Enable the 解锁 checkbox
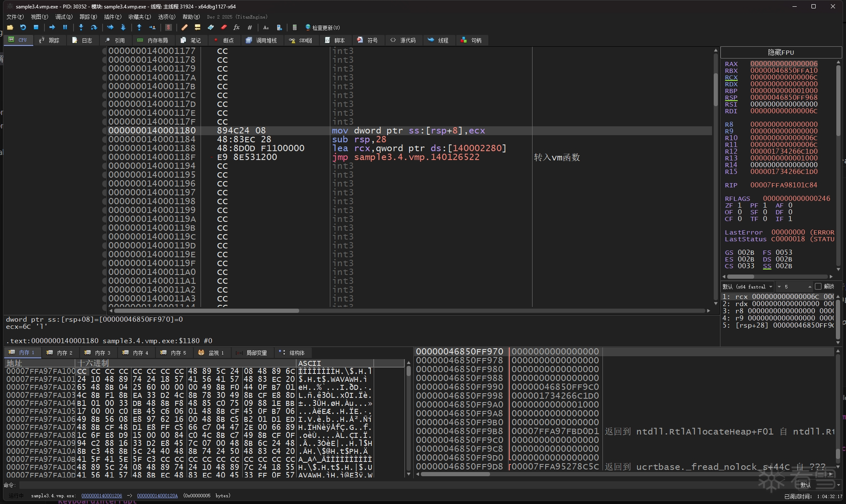 (x=818, y=286)
